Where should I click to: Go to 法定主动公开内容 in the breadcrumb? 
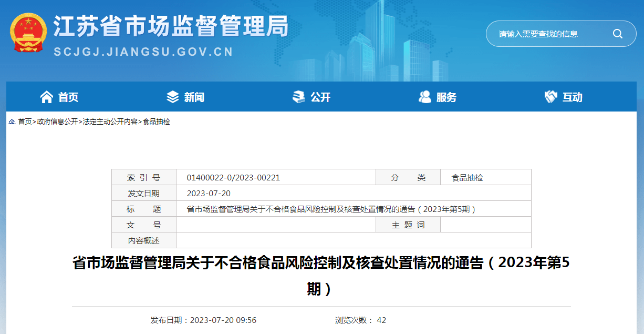(x=110, y=122)
